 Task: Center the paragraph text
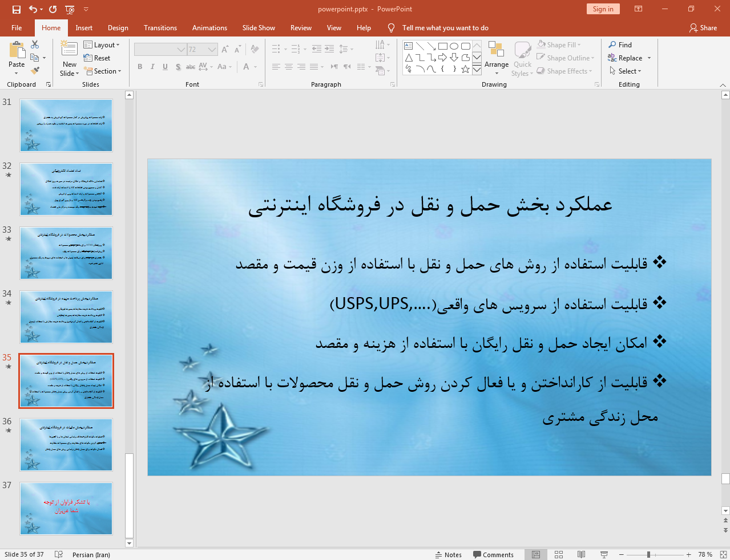[289, 67]
